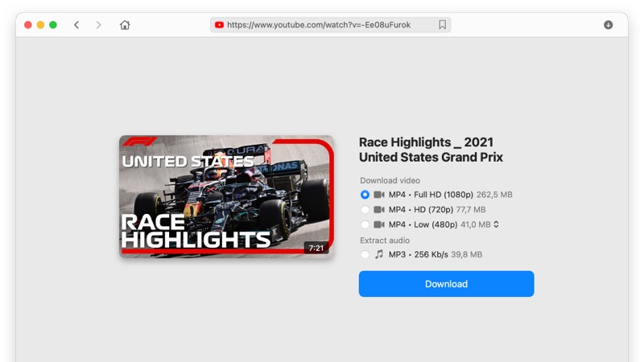Click the Race Highlights video thumbnail
Screen dimensions: 644x362
226,196
